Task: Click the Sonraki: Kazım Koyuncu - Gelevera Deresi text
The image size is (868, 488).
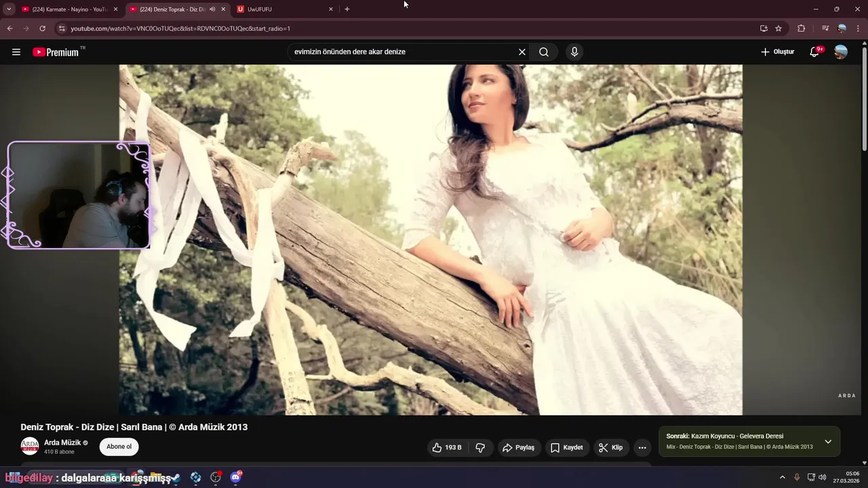Action: point(725,436)
